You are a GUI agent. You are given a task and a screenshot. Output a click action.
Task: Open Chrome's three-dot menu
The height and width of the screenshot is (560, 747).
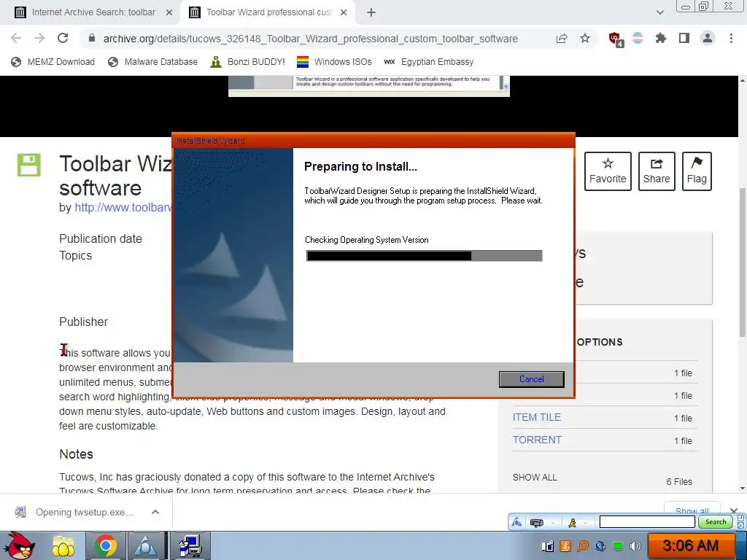point(731,39)
